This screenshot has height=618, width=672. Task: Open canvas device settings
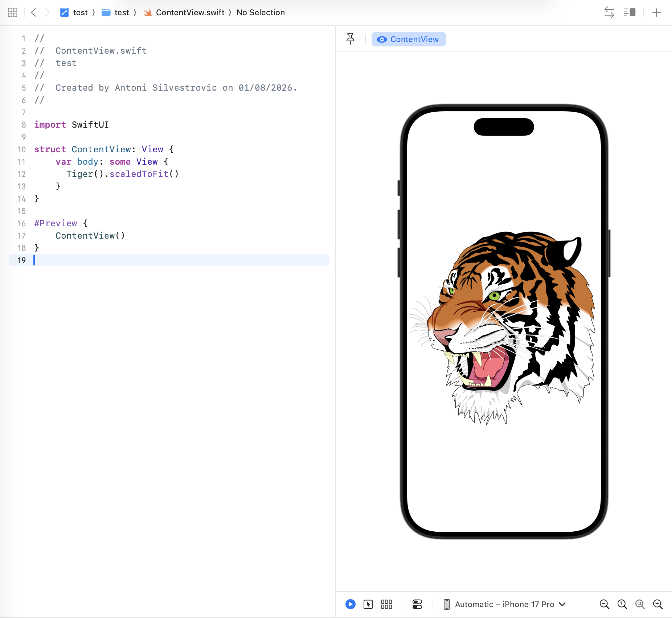417,604
